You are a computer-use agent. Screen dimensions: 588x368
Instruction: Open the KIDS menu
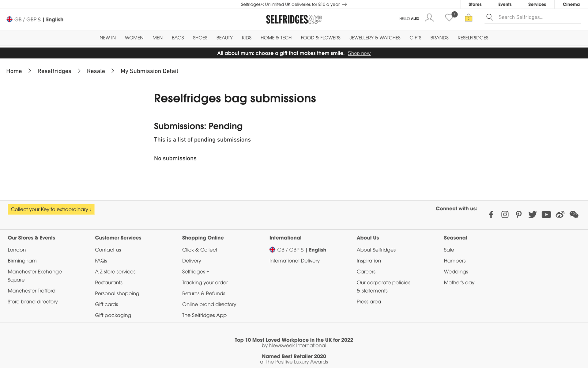[x=247, y=38]
